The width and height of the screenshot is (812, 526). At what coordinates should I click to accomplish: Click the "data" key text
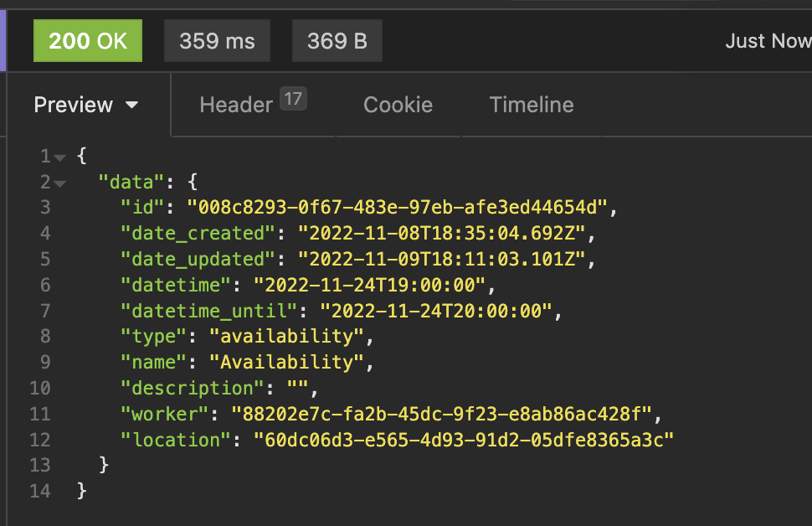click(131, 182)
